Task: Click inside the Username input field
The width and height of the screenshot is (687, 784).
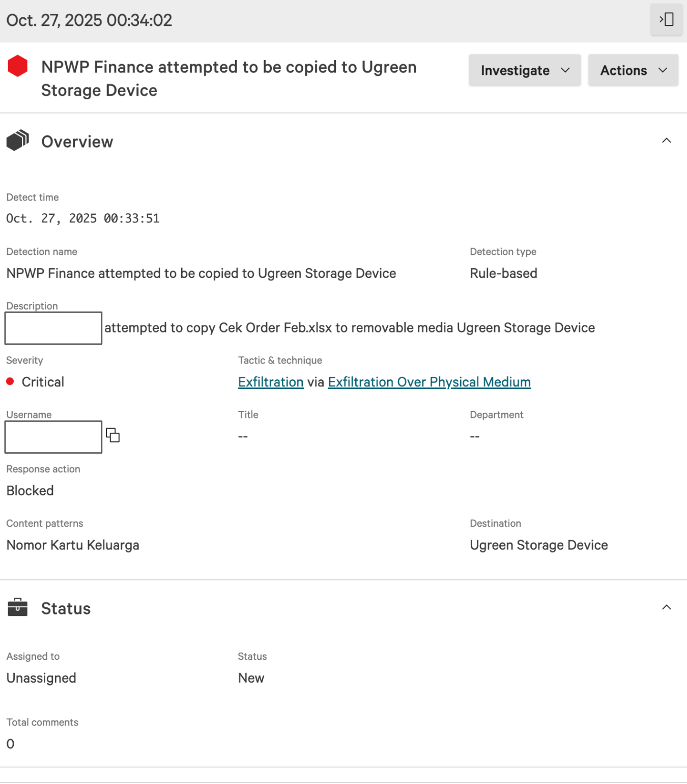Action: (53, 437)
